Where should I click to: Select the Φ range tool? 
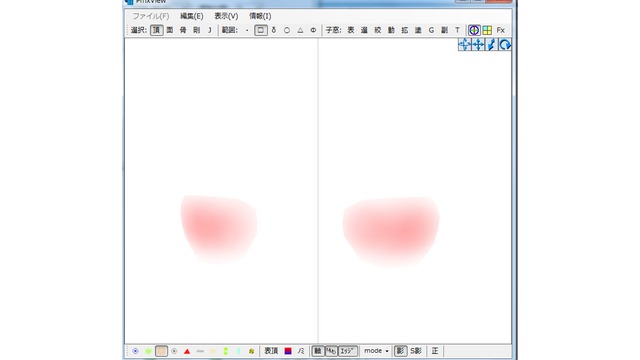pyautogui.click(x=313, y=30)
